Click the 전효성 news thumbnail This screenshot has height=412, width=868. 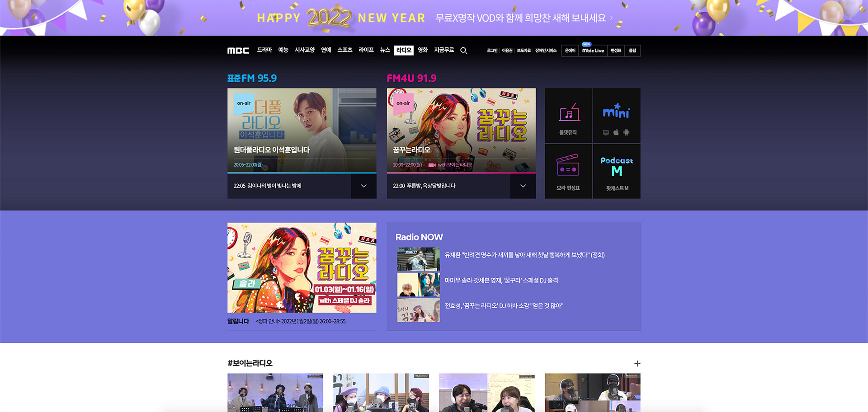419,310
